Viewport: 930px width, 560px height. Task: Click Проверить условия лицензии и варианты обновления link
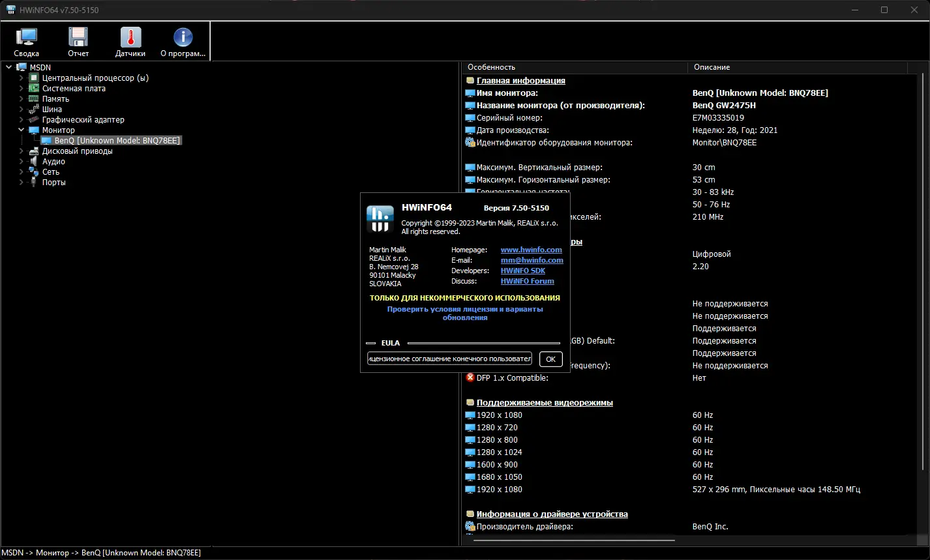tap(465, 313)
